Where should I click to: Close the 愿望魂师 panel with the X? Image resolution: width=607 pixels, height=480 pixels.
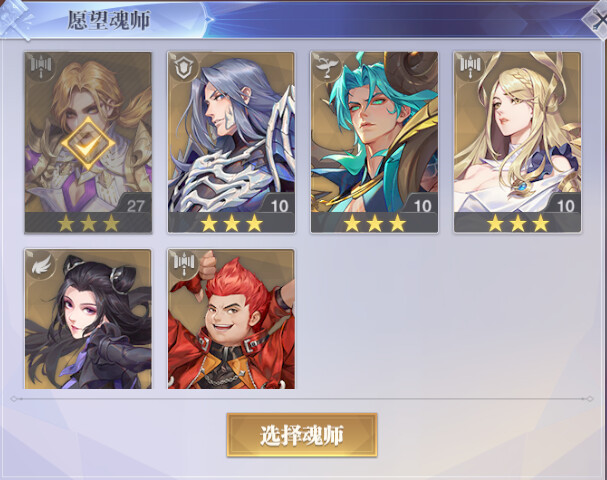[x=597, y=19]
